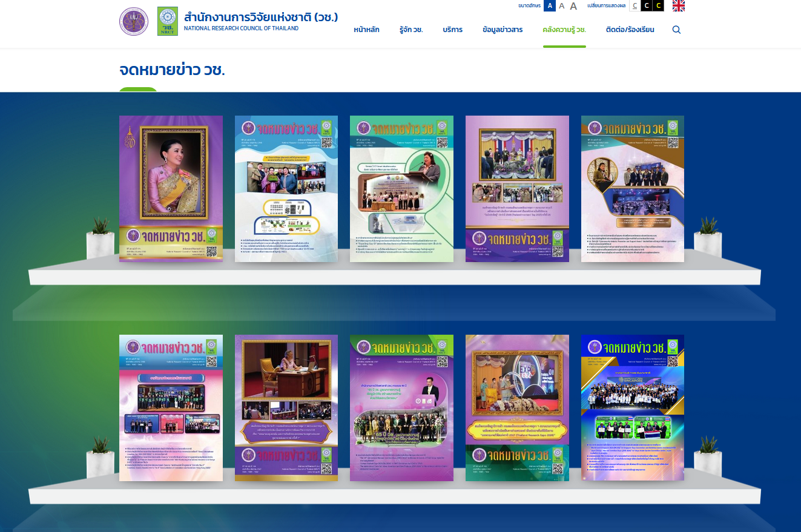Image resolution: width=801 pixels, height=532 pixels.
Task: Choose black background with yellow C
Action: pos(658,6)
